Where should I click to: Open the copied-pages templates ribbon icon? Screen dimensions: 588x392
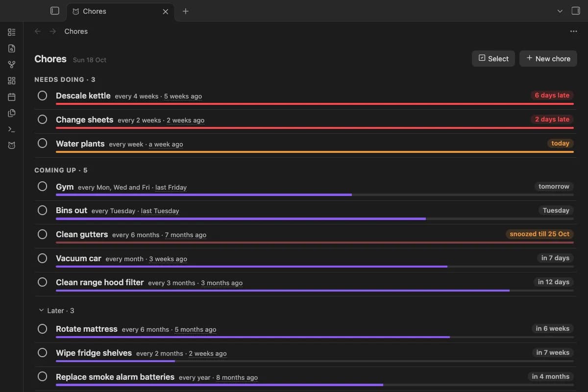[x=12, y=113]
